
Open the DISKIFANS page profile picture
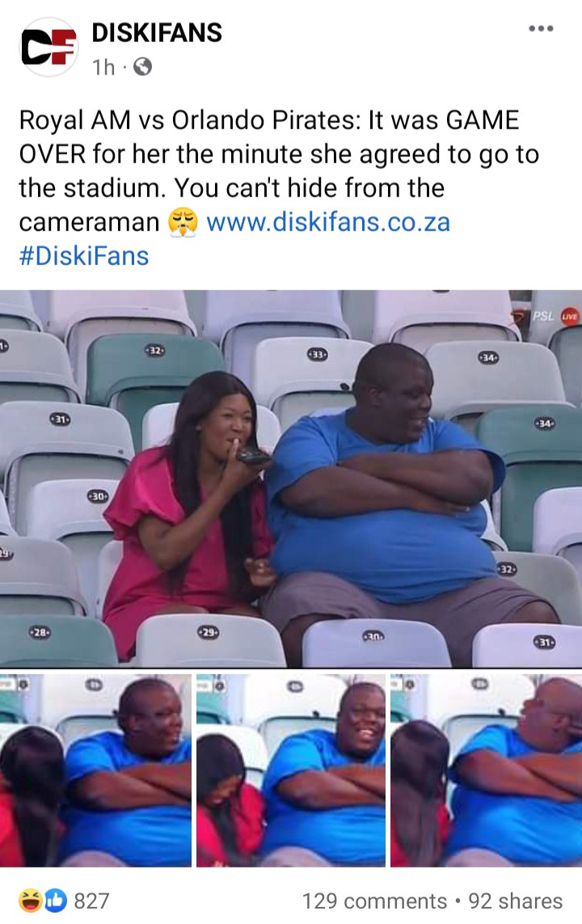coord(48,47)
